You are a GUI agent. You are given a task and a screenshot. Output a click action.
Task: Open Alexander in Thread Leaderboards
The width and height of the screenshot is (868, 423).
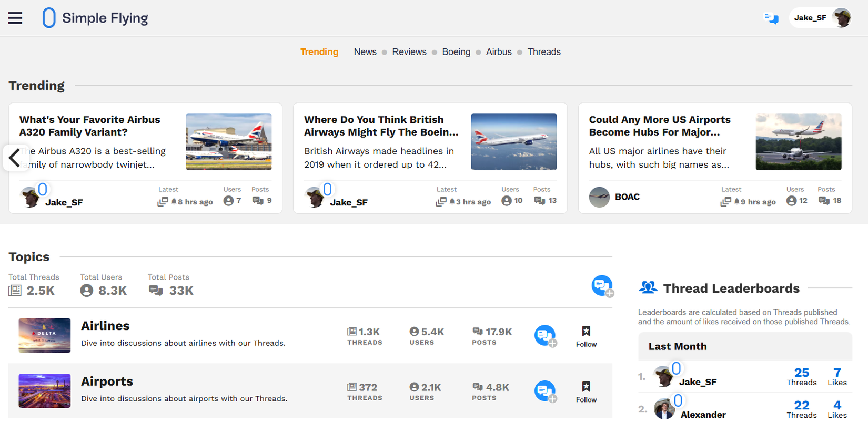703,415
